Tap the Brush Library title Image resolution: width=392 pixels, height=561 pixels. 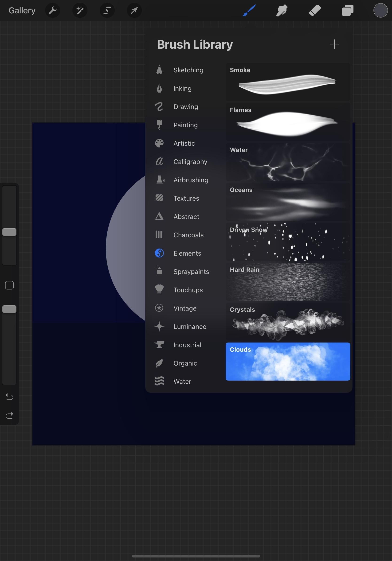click(195, 45)
